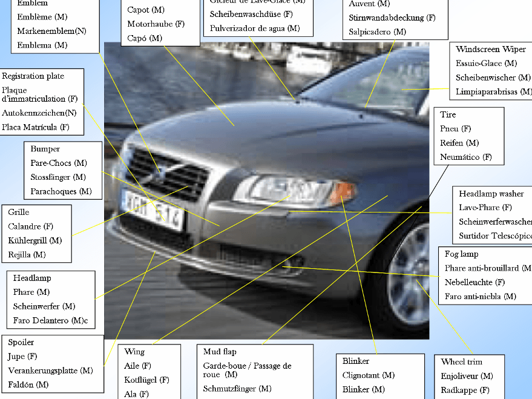This screenshot has height=399, width=532.
Task: Click the Windscreen Wiper label box
Action: pos(491,70)
